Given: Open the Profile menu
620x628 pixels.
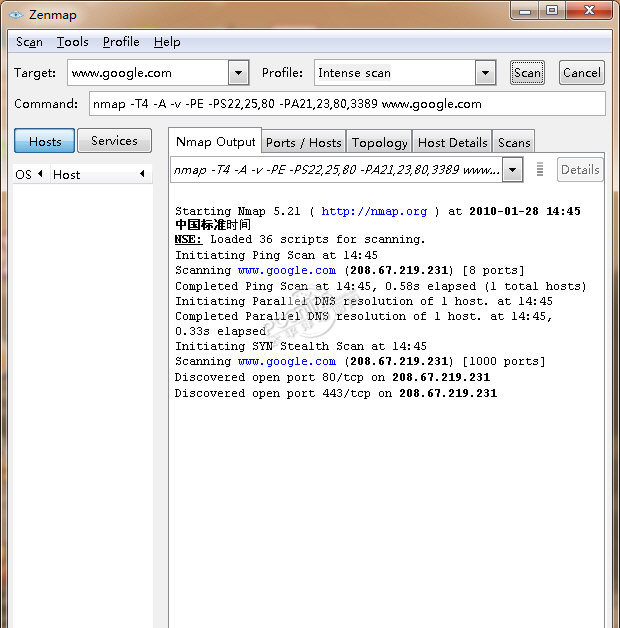Looking at the screenshot, I should coord(121,42).
